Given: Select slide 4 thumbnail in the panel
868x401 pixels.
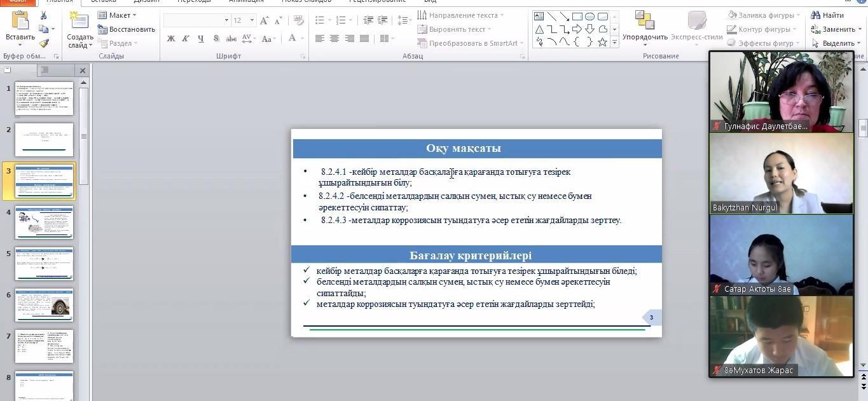Looking at the screenshot, I should click(x=44, y=222).
